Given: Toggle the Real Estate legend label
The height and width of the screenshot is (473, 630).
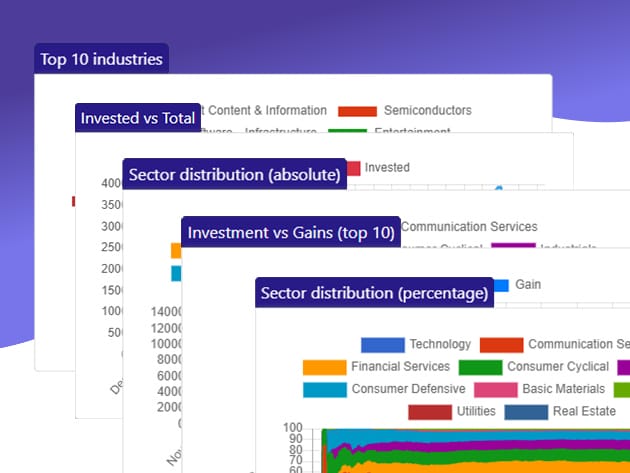Looking at the screenshot, I should pos(585,411).
